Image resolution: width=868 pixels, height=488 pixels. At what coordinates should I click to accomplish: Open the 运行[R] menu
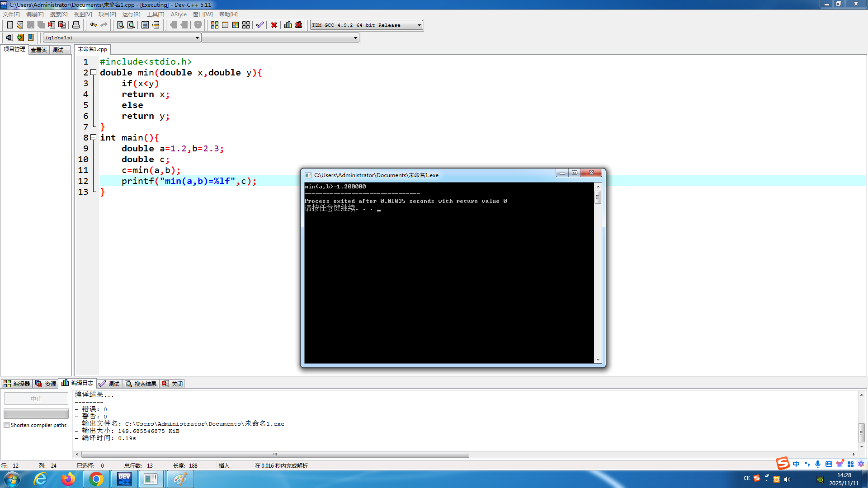point(131,14)
